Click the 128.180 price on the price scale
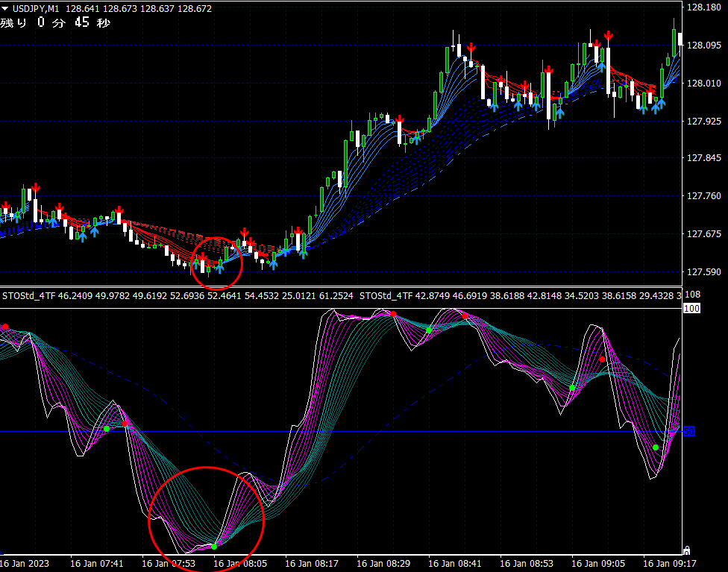 (x=704, y=7)
